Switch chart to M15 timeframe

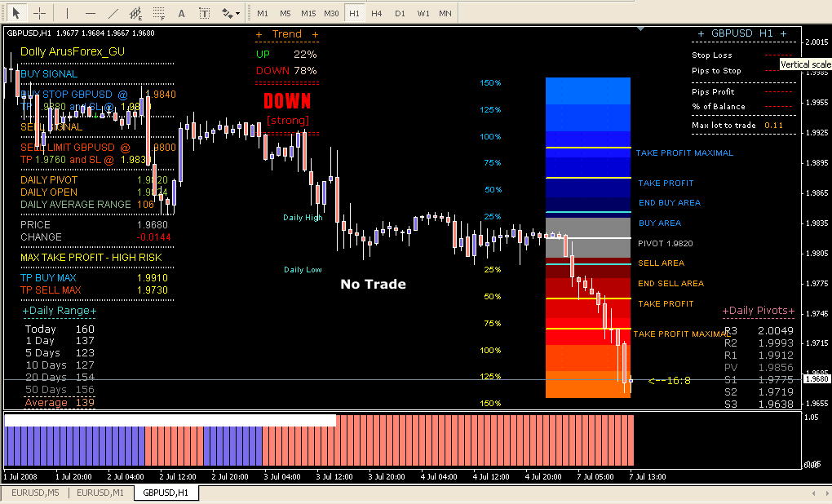pyautogui.click(x=308, y=14)
